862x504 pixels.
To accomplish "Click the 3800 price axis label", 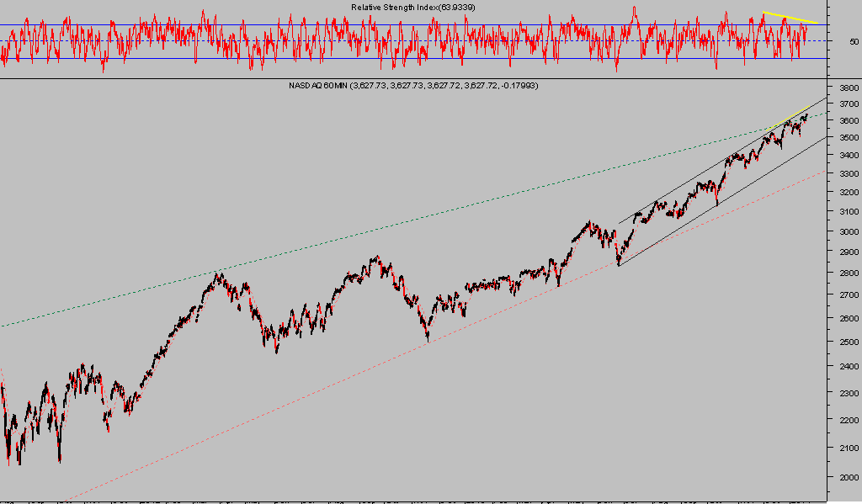I will point(848,88).
